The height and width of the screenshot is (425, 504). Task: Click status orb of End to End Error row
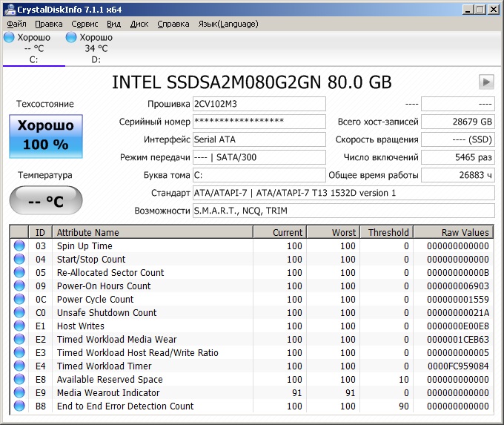click(19, 406)
